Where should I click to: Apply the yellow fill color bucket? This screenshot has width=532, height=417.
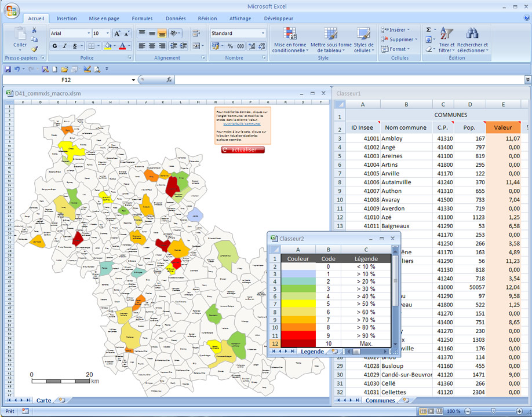point(108,46)
